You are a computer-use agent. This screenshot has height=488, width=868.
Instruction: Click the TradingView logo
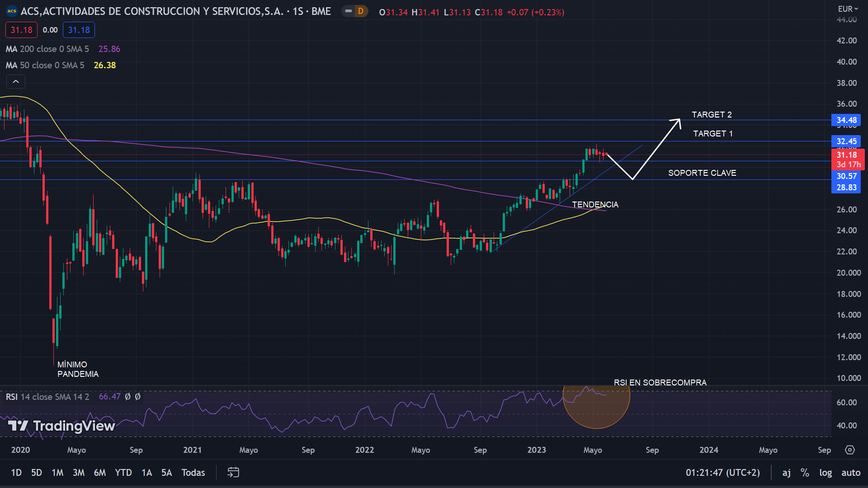click(x=61, y=426)
